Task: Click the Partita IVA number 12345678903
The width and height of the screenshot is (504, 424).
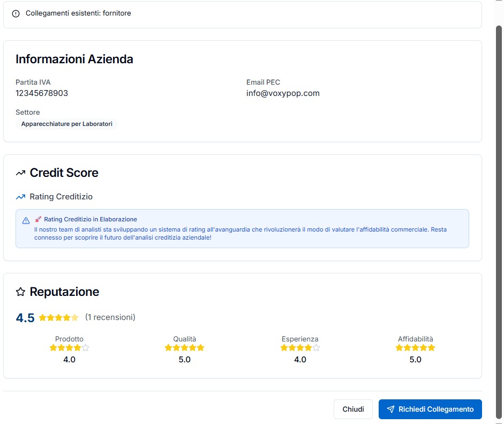Action: pos(42,93)
